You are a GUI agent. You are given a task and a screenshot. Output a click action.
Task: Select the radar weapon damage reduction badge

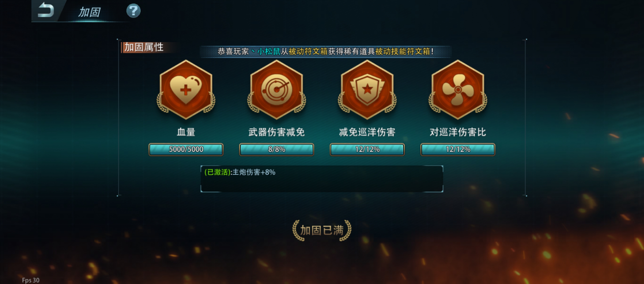coord(277,90)
